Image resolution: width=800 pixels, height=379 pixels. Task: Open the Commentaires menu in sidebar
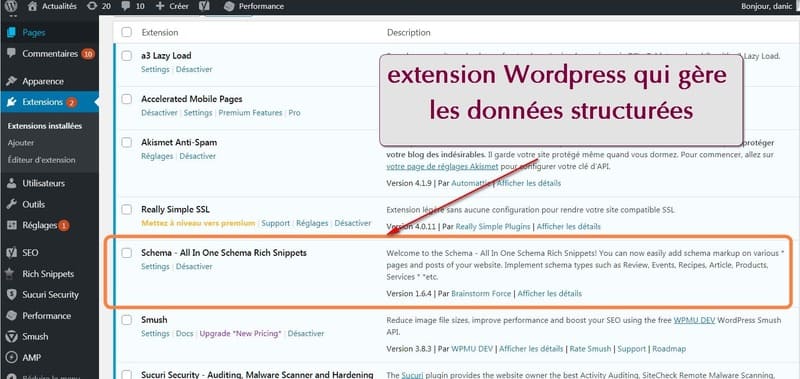(49, 54)
